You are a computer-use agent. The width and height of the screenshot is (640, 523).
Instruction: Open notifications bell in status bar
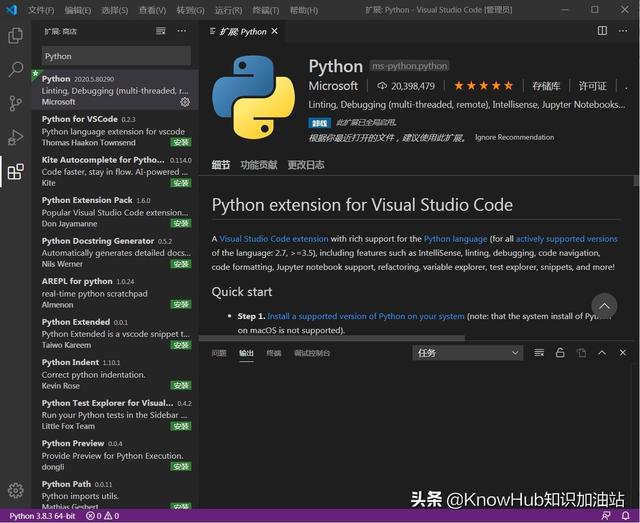pyautogui.click(x=625, y=516)
